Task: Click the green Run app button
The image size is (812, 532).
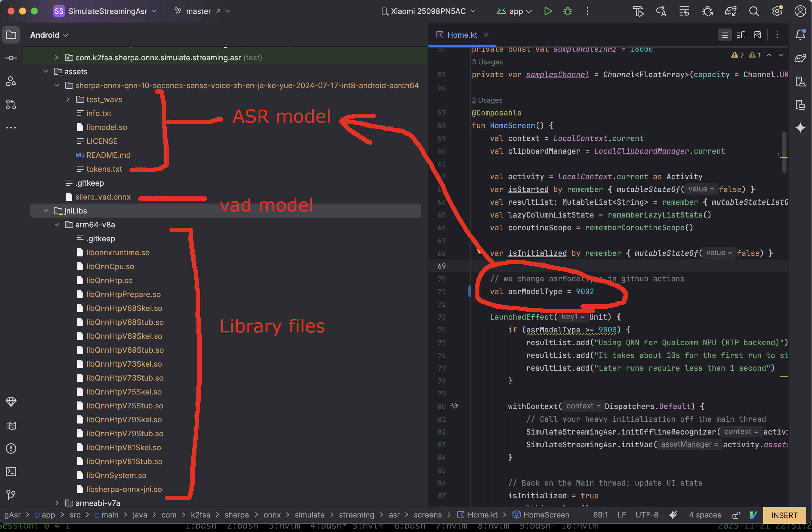Action: point(548,11)
